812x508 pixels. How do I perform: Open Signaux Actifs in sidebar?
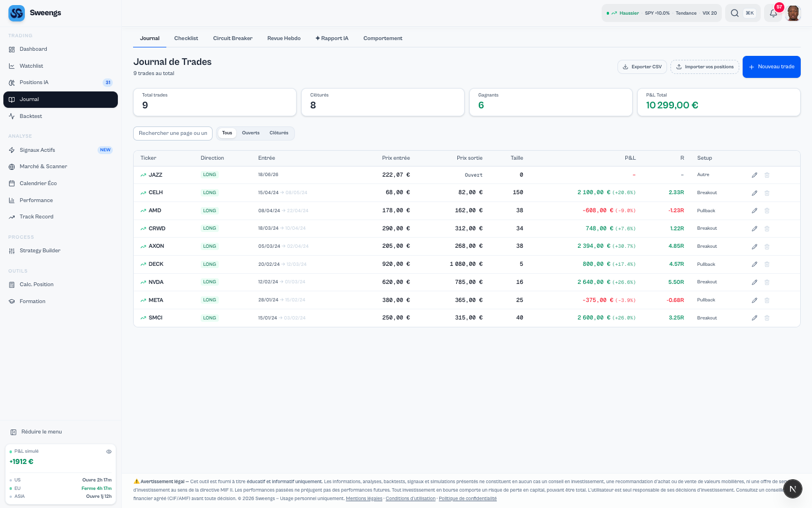click(x=60, y=150)
